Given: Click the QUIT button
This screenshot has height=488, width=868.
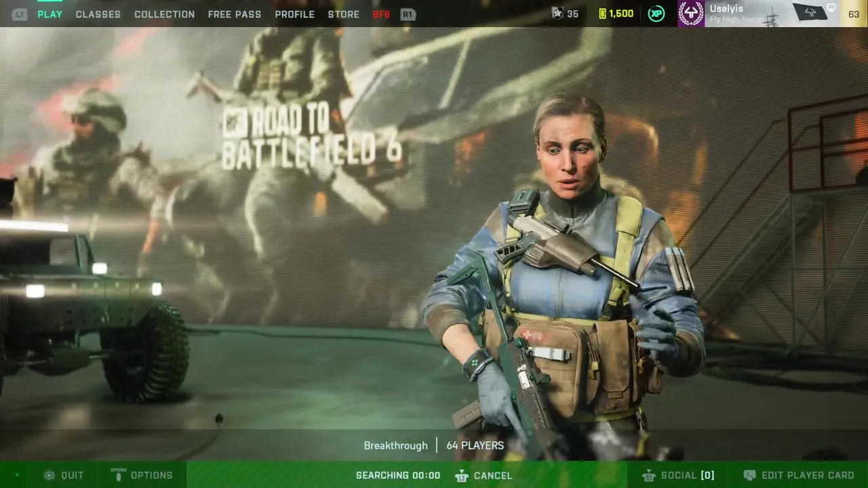Looking at the screenshot, I should [64, 475].
